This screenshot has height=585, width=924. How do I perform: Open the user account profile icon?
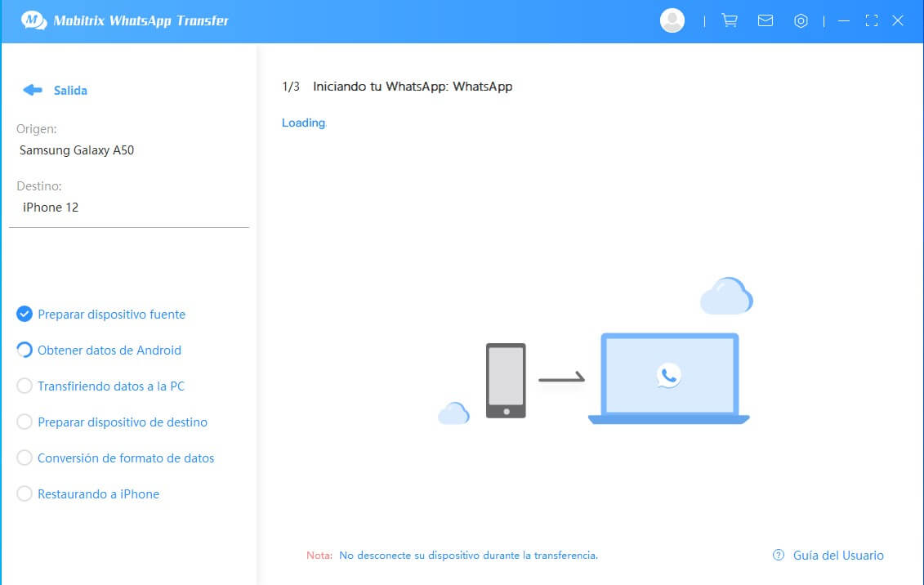click(672, 21)
